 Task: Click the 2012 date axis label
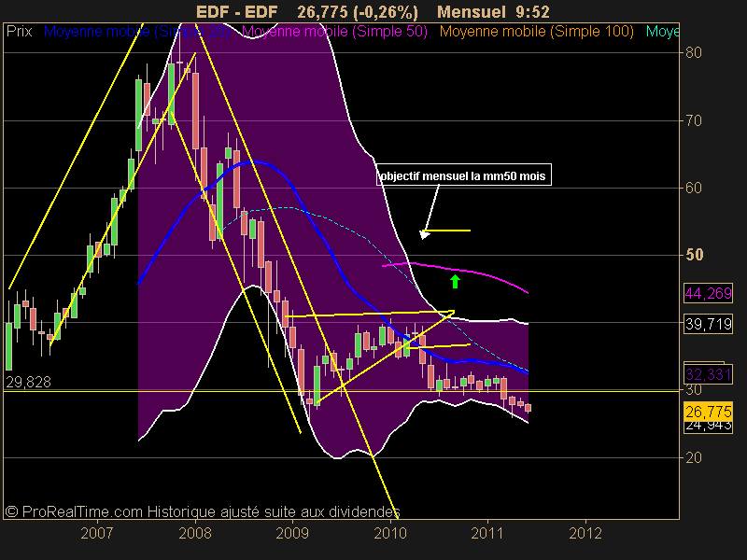coord(585,533)
